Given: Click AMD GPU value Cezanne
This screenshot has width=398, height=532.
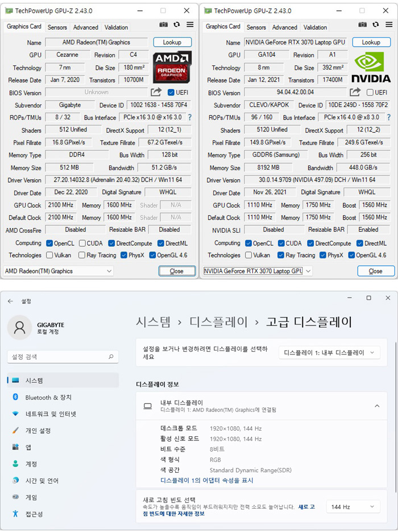Looking at the screenshot, I should click(x=68, y=55).
